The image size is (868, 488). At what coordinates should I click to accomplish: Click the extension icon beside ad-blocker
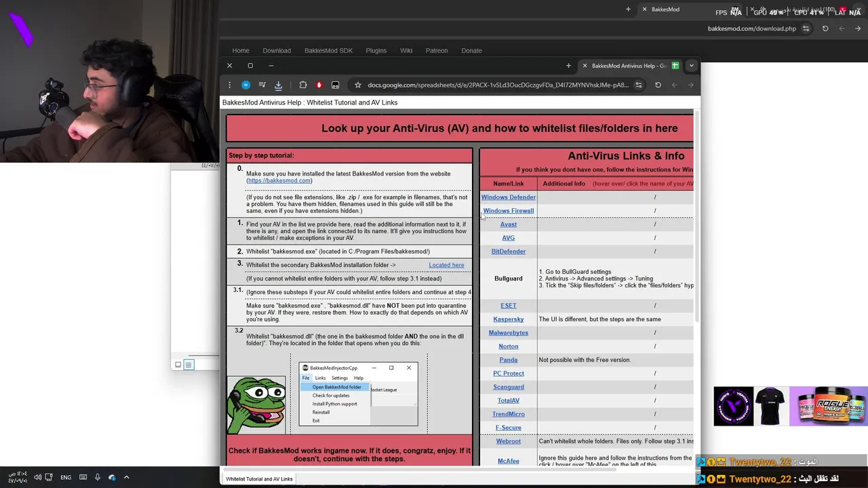point(335,85)
